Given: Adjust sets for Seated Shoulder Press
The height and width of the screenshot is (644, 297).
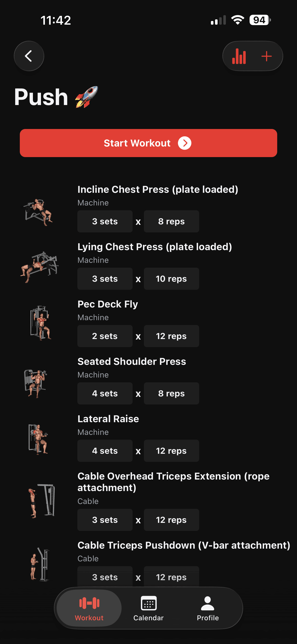Looking at the screenshot, I should [105, 393].
